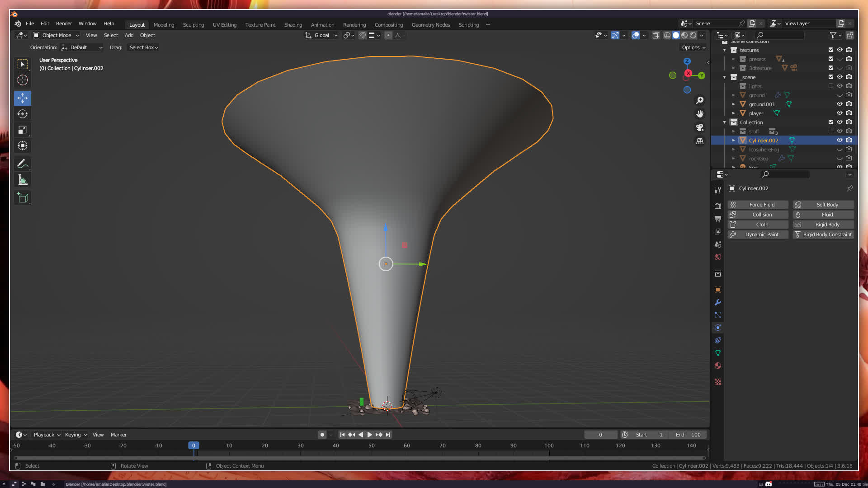The image size is (868, 488).
Task: Open the Object Mode dropdown
Action: [x=56, y=35]
